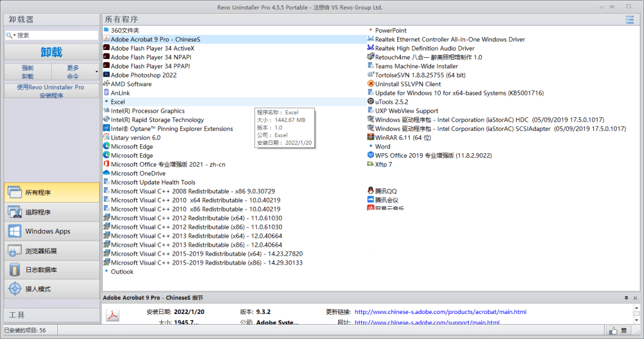Viewport: 644px width, 339px height.
Task: Click the Microsoft OneDrive cloud icon
Action: tap(106, 173)
